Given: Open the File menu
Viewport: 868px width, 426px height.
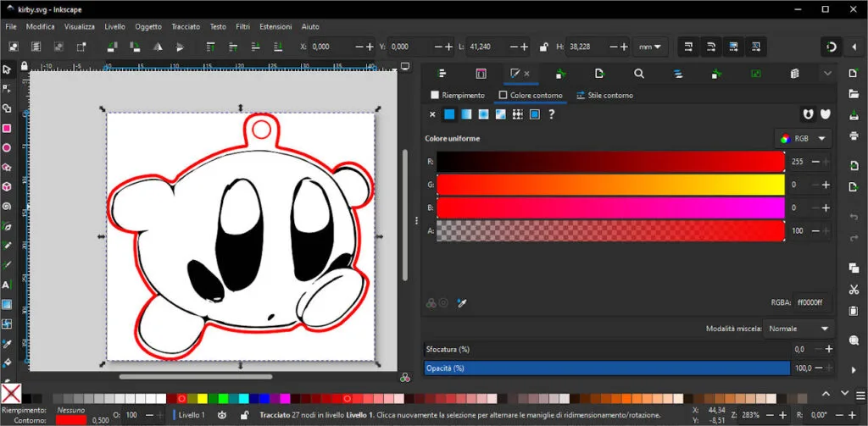Looking at the screenshot, I should (x=11, y=26).
